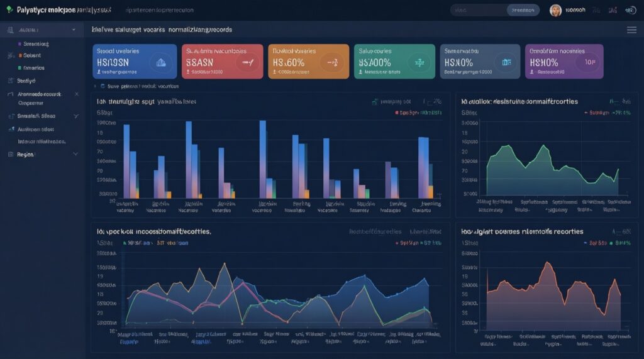Click the building icon on the blue card

[x=161, y=62]
